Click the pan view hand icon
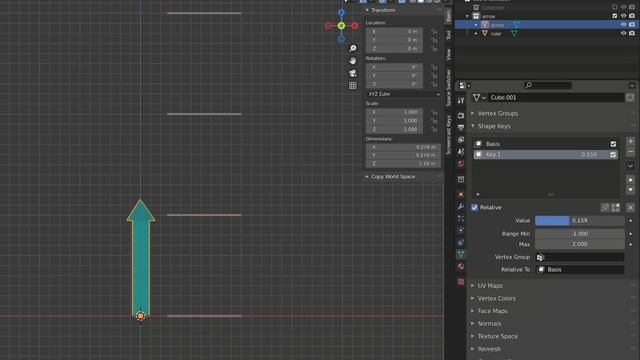 353,60
